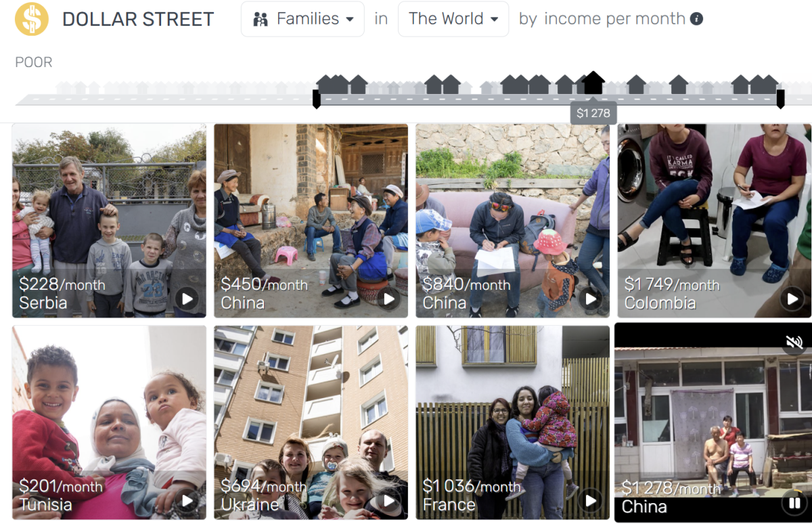The height and width of the screenshot is (524, 812).
Task: Play the Serbia $228/month family video
Action: 187,298
